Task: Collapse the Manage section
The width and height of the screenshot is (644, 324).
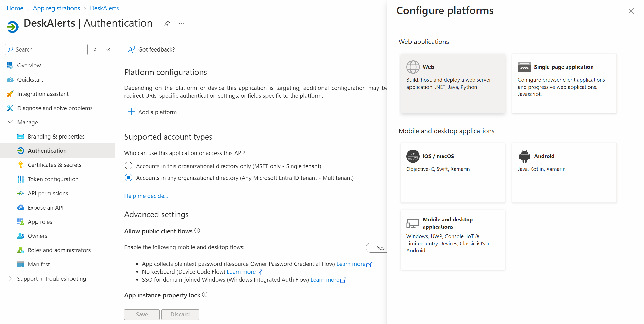Action: (x=10, y=122)
